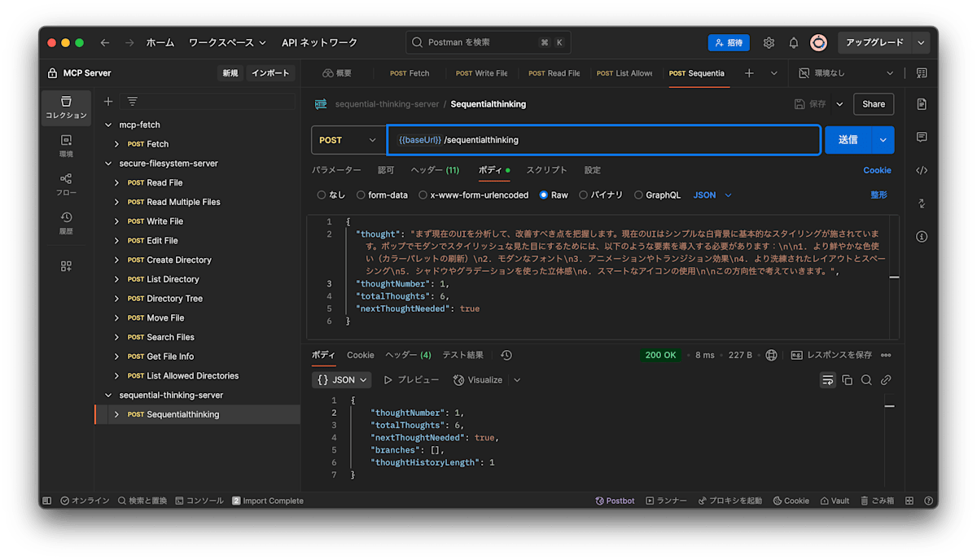This screenshot has width=977, height=560.
Task: Click the 整形 beautify link
Action: point(878,195)
